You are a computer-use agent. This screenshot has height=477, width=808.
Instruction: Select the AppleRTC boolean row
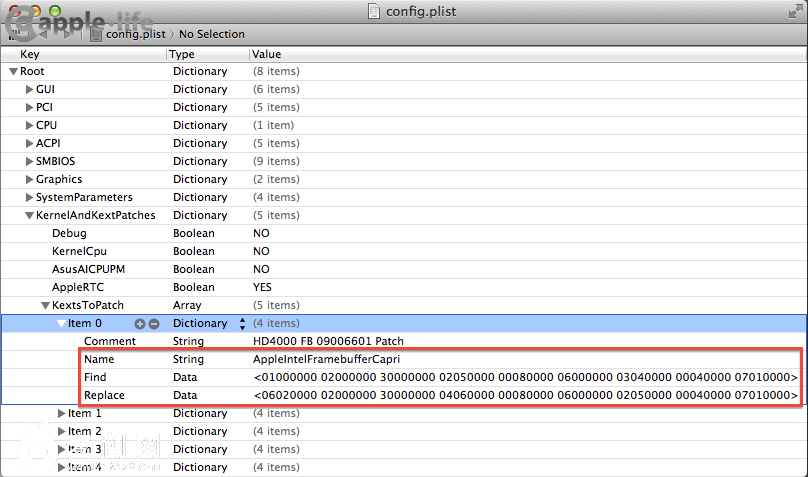pyautogui.click(x=75, y=288)
